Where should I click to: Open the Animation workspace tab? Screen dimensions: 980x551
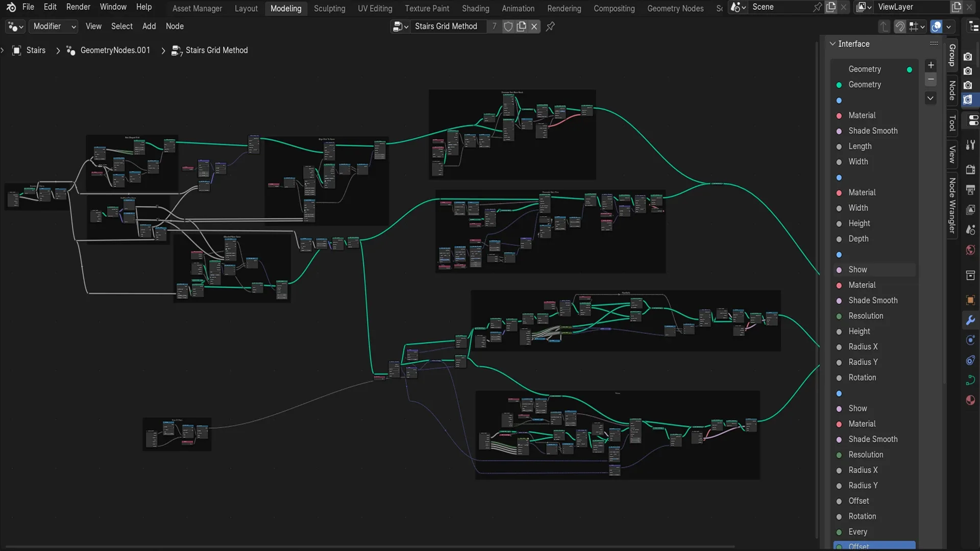(518, 8)
